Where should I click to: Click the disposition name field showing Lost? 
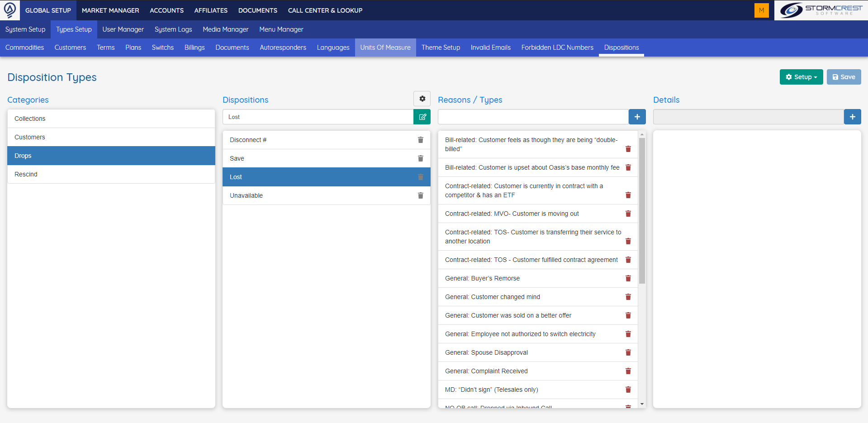click(x=318, y=117)
